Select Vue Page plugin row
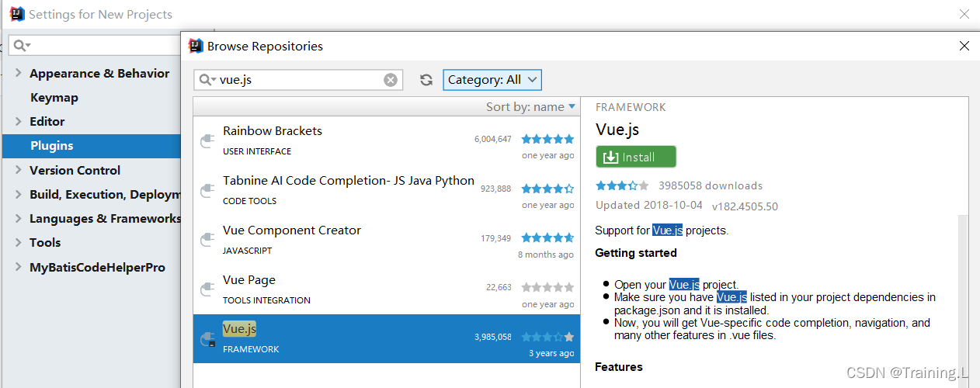The width and height of the screenshot is (980, 388). 387,289
